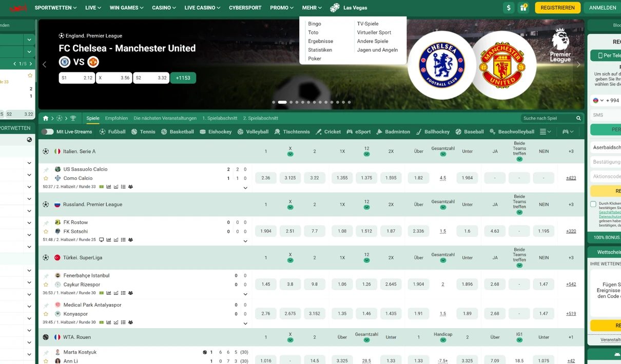Select the eSport sport filter
Screen dimensions: 621x364
[x=359, y=132]
